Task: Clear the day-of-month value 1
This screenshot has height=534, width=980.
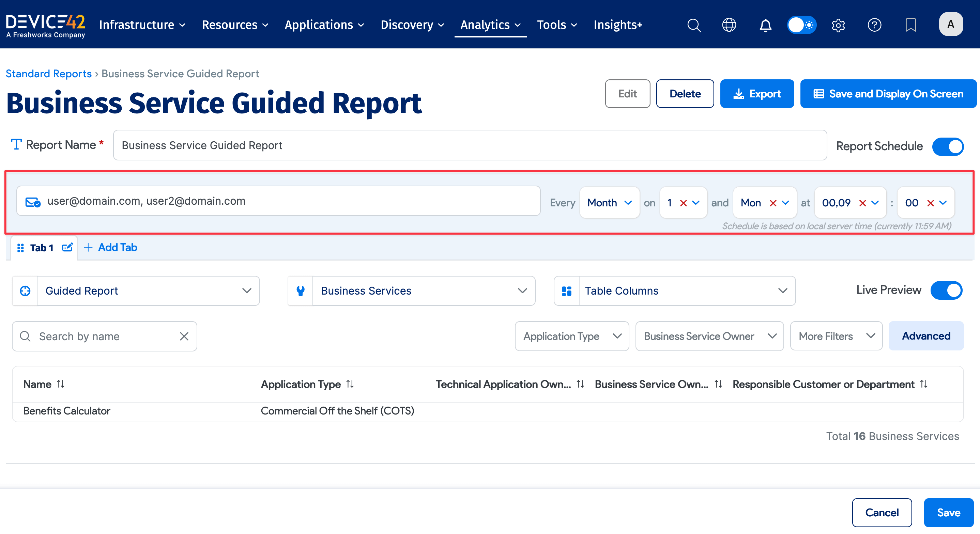Action: pos(683,203)
